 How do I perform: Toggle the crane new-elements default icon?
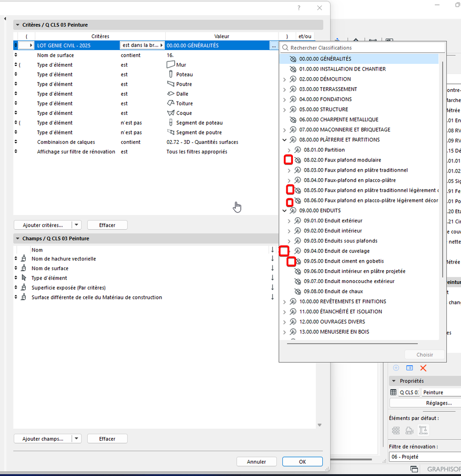pyautogui.click(x=423, y=430)
